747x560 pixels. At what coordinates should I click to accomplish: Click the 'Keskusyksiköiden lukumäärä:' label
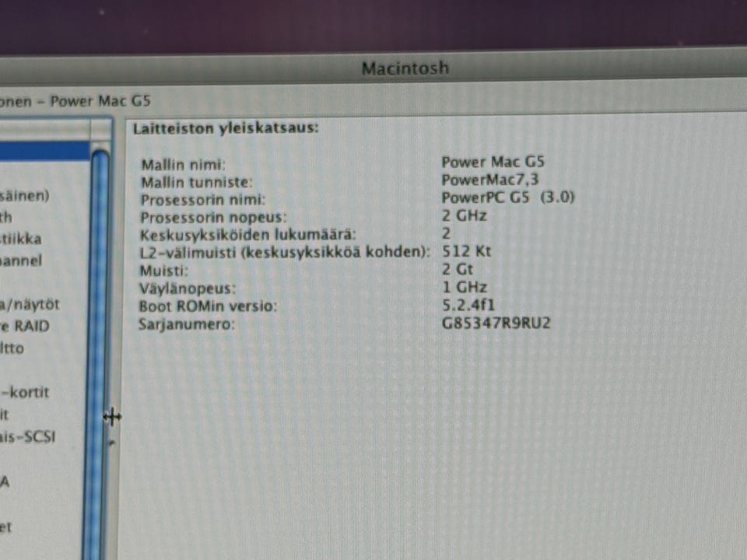click(x=247, y=235)
